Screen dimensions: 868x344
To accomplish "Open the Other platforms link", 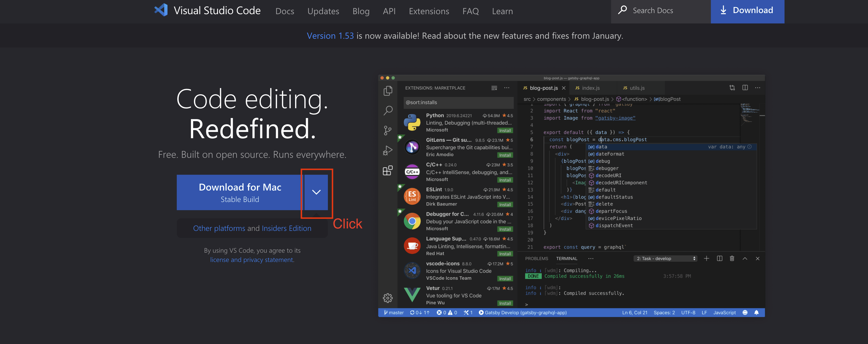I will 219,228.
